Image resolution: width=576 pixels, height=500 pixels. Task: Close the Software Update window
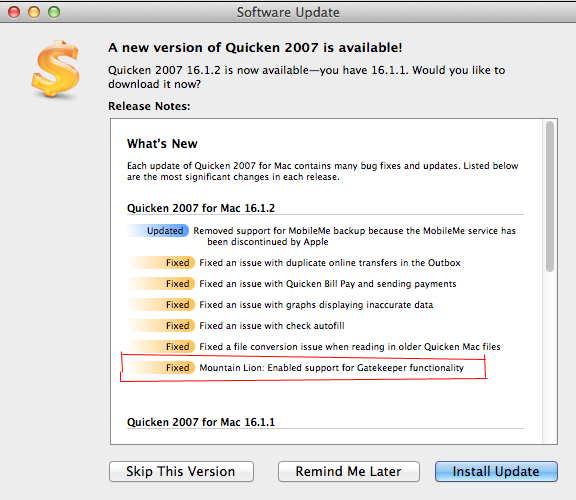click(x=14, y=12)
